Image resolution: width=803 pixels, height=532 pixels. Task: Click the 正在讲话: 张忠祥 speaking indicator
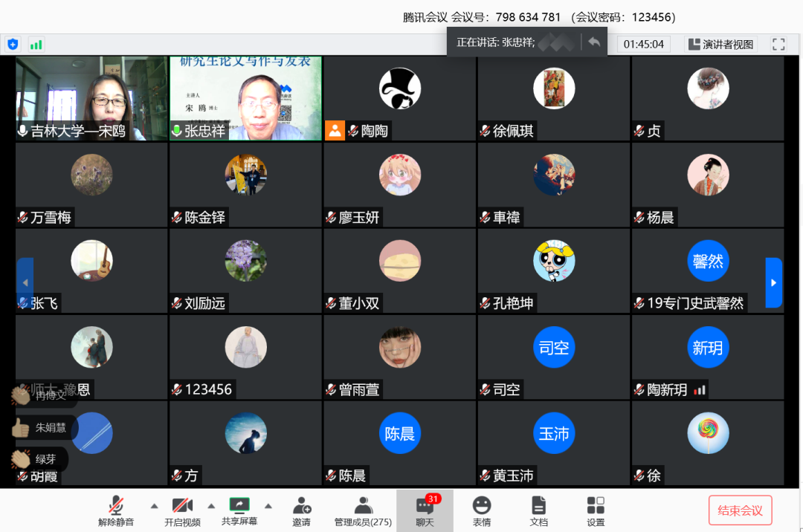[495, 42]
